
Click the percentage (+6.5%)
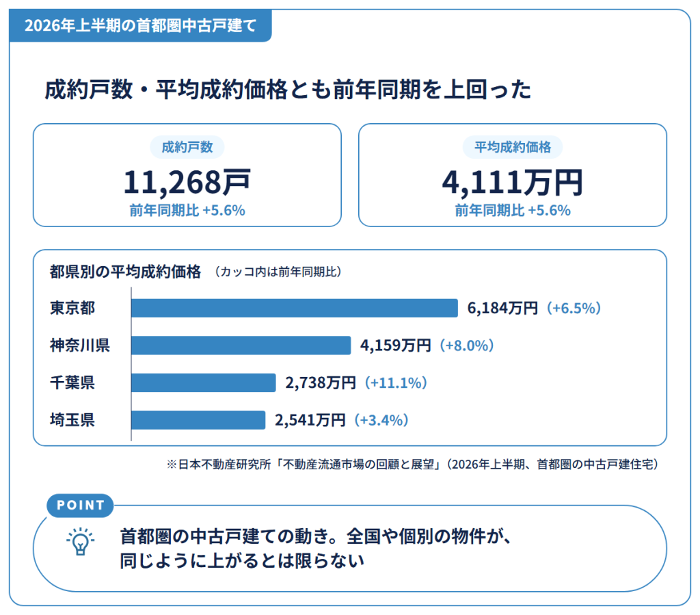pyautogui.click(x=574, y=308)
